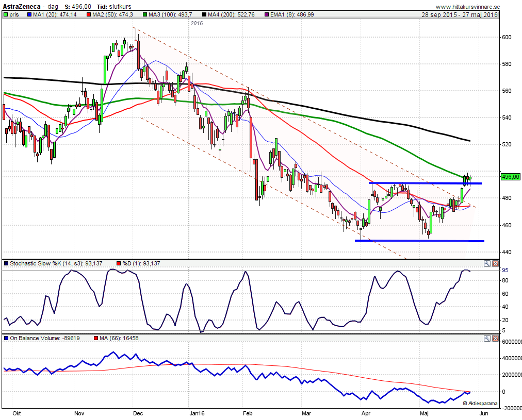This screenshot has width=522, height=420.
Task: Click the EMA1 (8): 486,99 legend text
Action: coord(292,14)
